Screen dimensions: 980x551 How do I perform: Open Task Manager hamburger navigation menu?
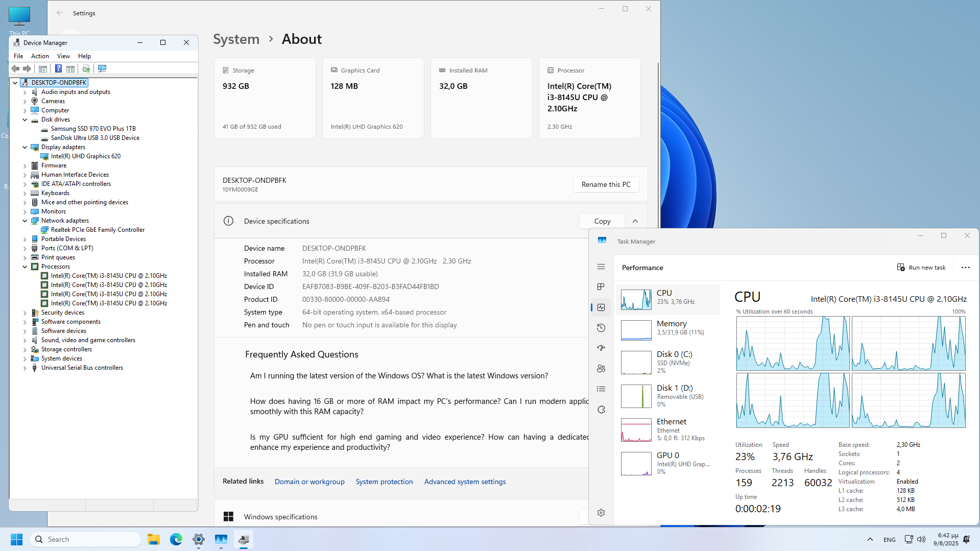[x=601, y=267]
